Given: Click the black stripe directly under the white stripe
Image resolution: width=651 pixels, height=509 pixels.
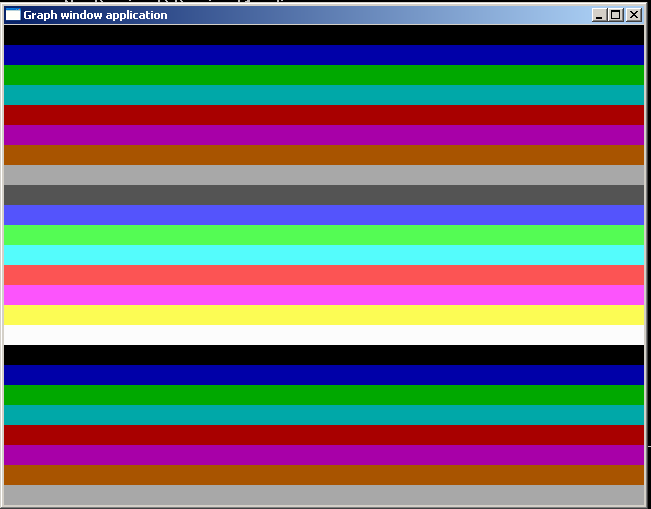Looking at the screenshot, I should click(324, 355).
